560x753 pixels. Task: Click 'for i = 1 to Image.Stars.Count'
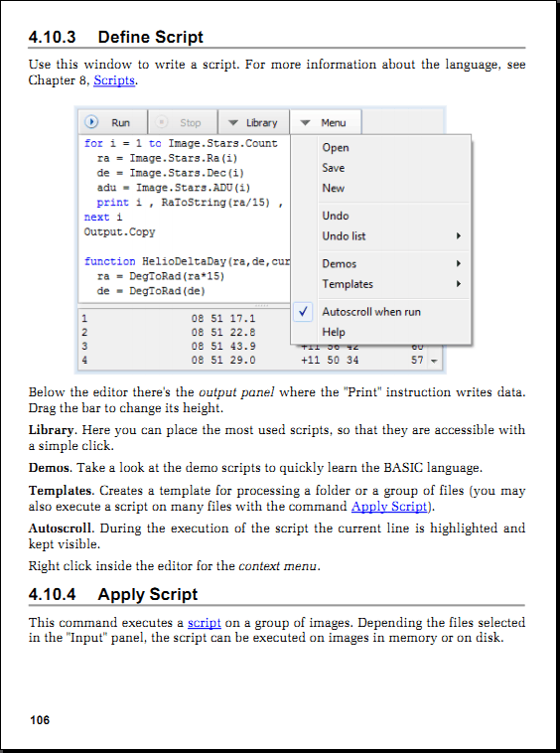pos(181,143)
